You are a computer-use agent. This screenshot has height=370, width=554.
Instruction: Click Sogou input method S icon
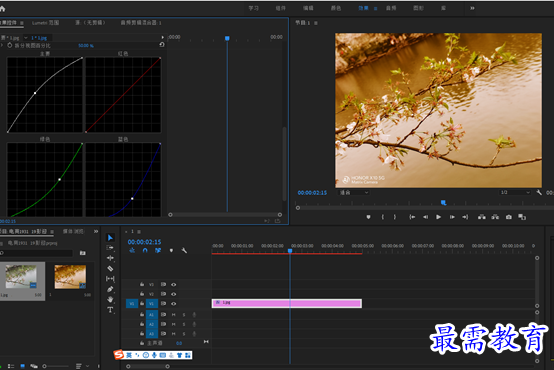[119, 354]
